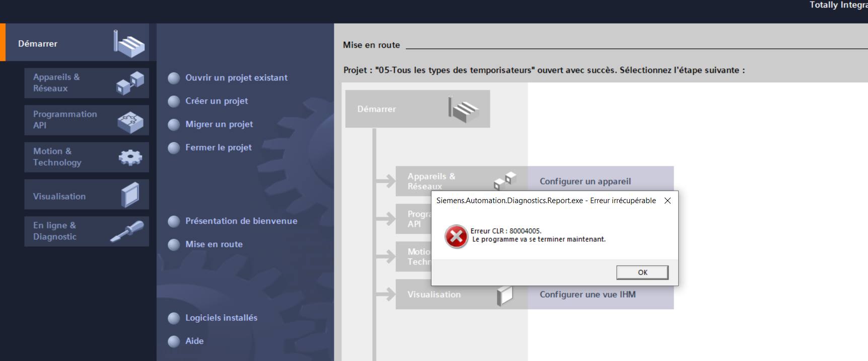Click Configurer un appareil
868x361 pixels.
pyautogui.click(x=585, y=181)
